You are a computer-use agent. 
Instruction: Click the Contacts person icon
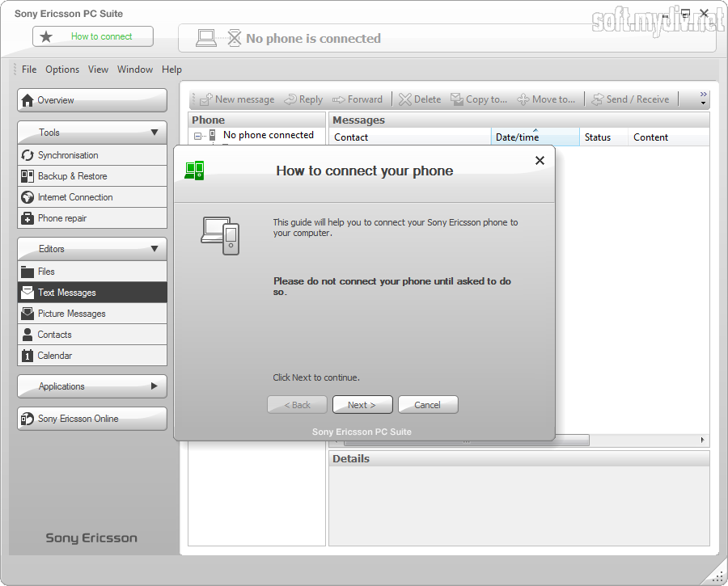click(28, 335)
